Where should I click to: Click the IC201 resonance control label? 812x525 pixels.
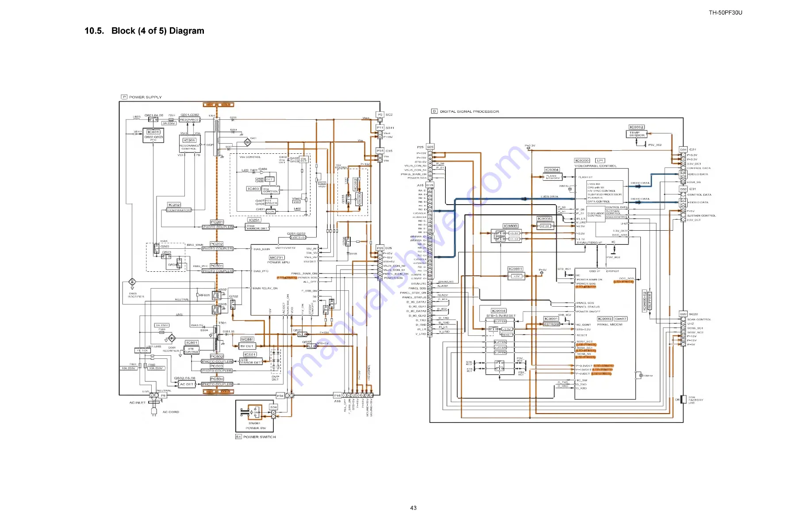click(x=189, y=140)
